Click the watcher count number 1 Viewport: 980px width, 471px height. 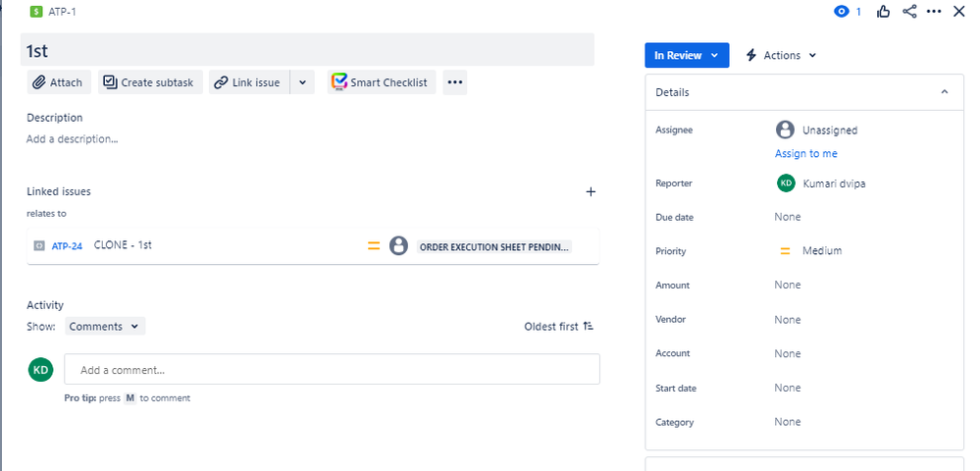[858, 11]
